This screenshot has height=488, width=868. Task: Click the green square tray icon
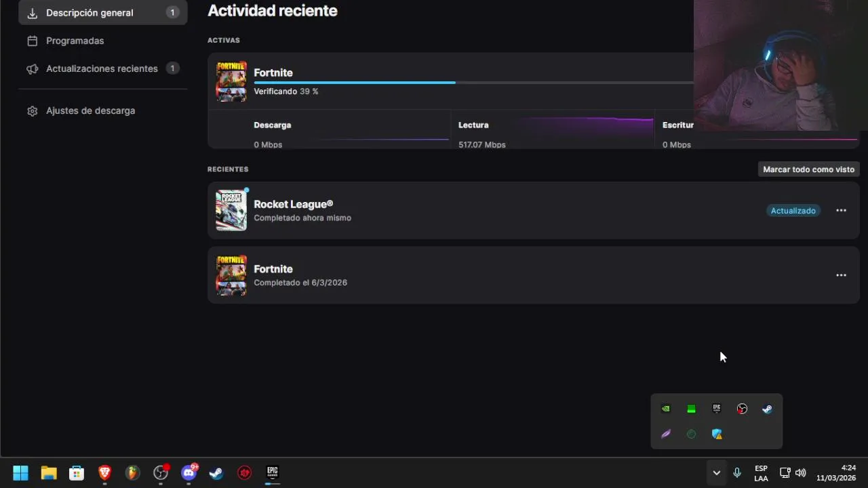coord(691,409)
